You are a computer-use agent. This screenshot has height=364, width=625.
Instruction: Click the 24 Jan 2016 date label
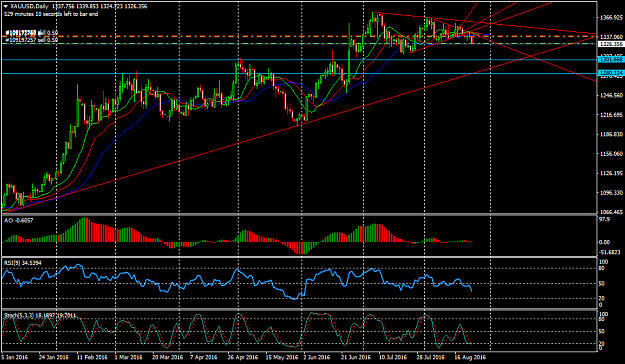point(54,357)
